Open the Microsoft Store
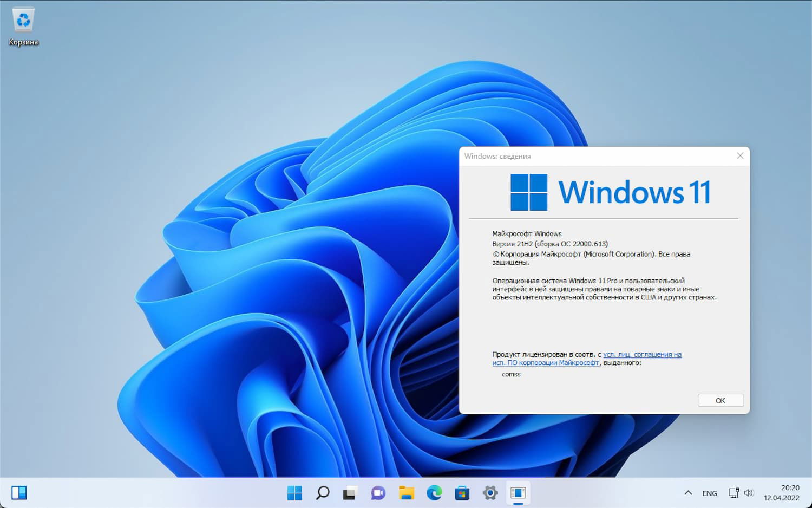 point(462,493)
